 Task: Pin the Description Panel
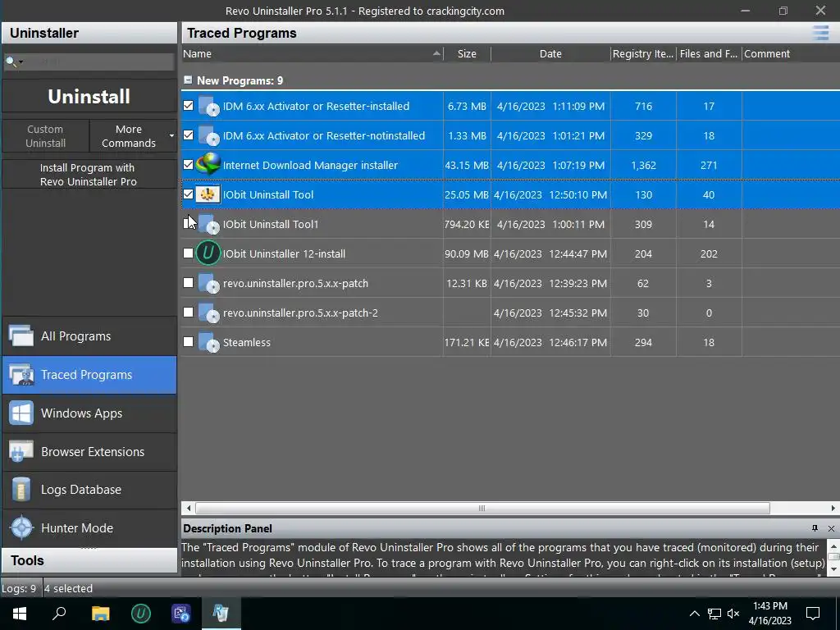[815, 528]
